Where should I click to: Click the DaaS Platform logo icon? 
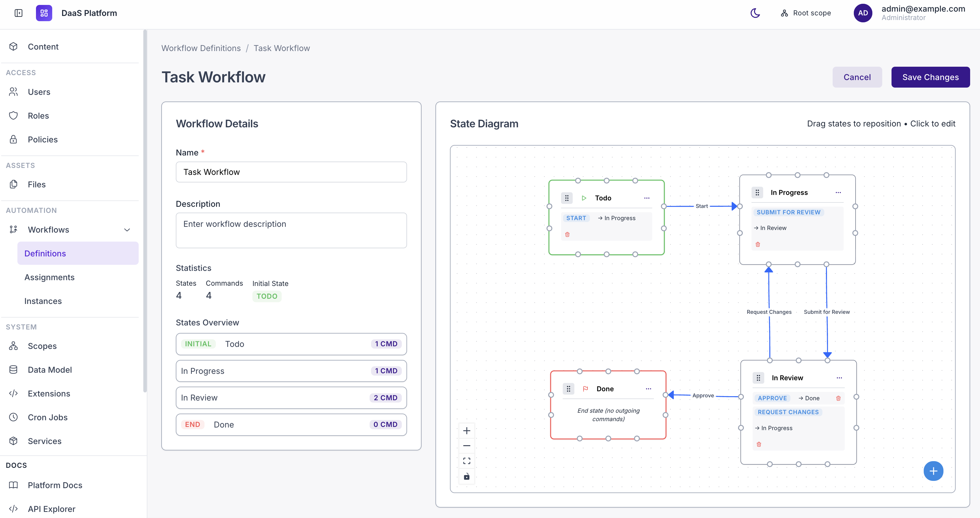(x=44, y=13)
